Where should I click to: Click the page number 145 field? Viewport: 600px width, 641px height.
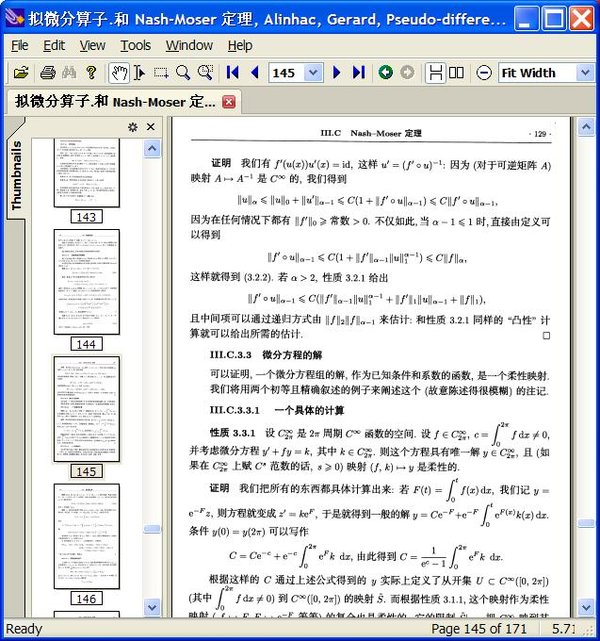(286, 73)
